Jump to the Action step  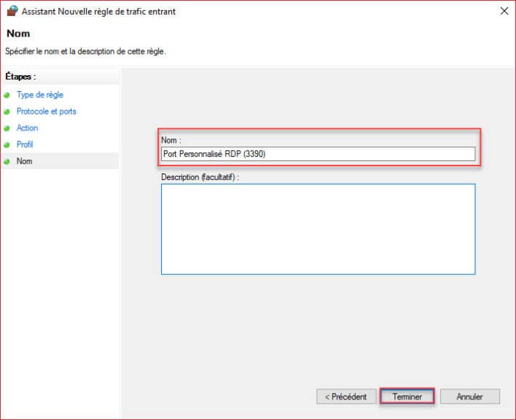(x=27, y=128)
